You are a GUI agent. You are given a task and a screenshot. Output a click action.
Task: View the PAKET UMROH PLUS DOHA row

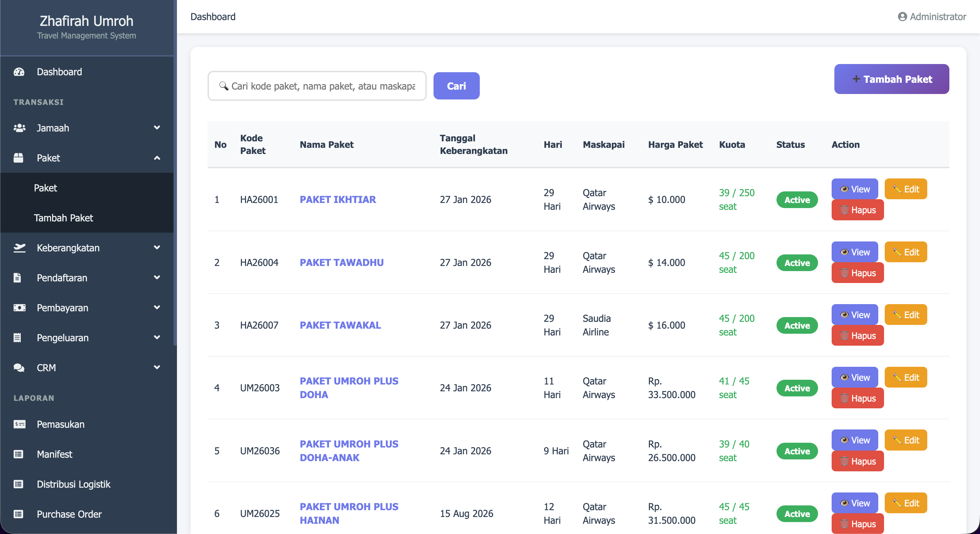pos(854,377)
